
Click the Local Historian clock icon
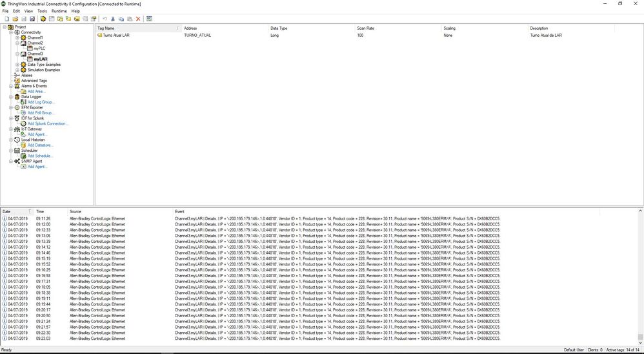(17, 140)
